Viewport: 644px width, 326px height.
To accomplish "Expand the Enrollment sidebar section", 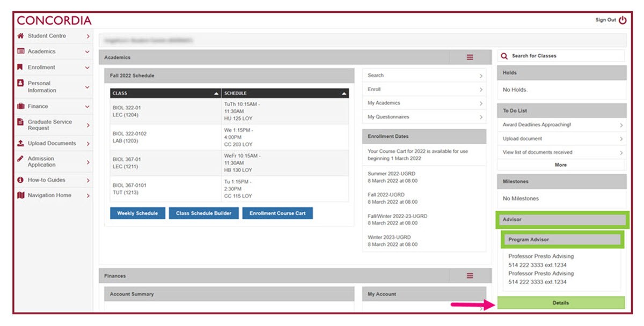I will [x=89, y=67].
